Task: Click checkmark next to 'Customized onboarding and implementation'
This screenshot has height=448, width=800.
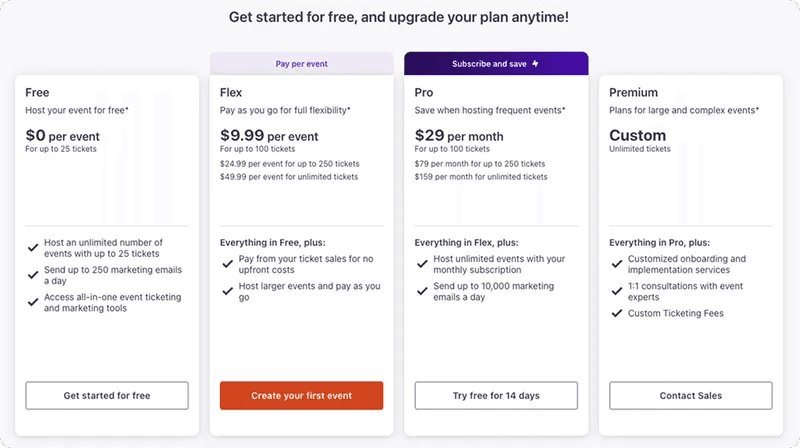Action: point(617,261)
